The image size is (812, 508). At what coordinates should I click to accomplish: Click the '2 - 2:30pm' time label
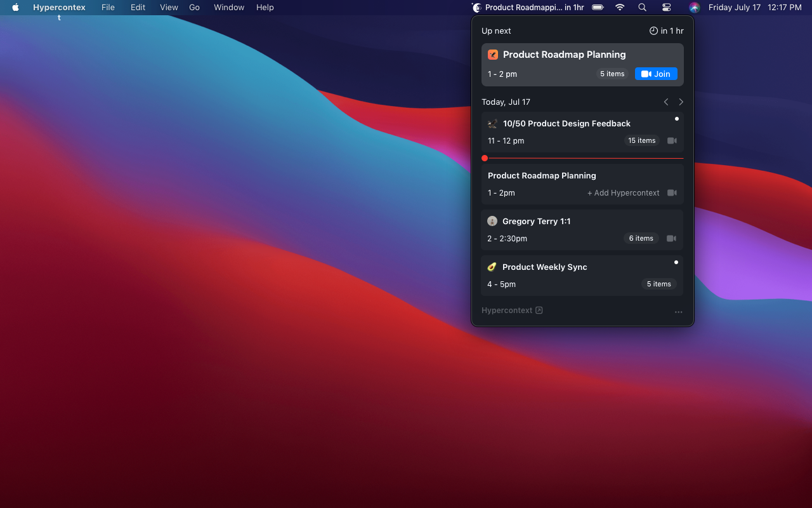[507, 238]
